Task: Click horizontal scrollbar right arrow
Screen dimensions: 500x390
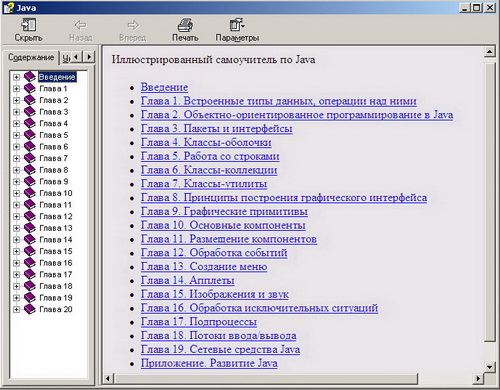Action: tap(478, 379)
